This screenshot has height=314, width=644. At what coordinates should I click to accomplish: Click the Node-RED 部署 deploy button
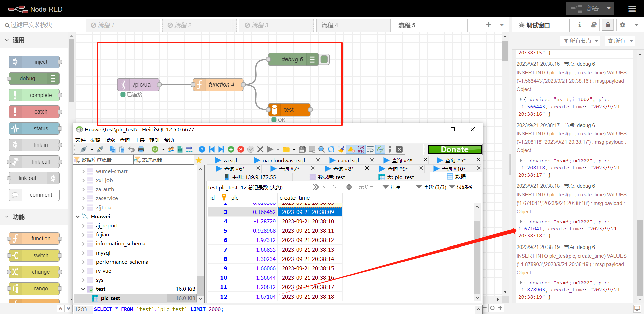point(585,9)
